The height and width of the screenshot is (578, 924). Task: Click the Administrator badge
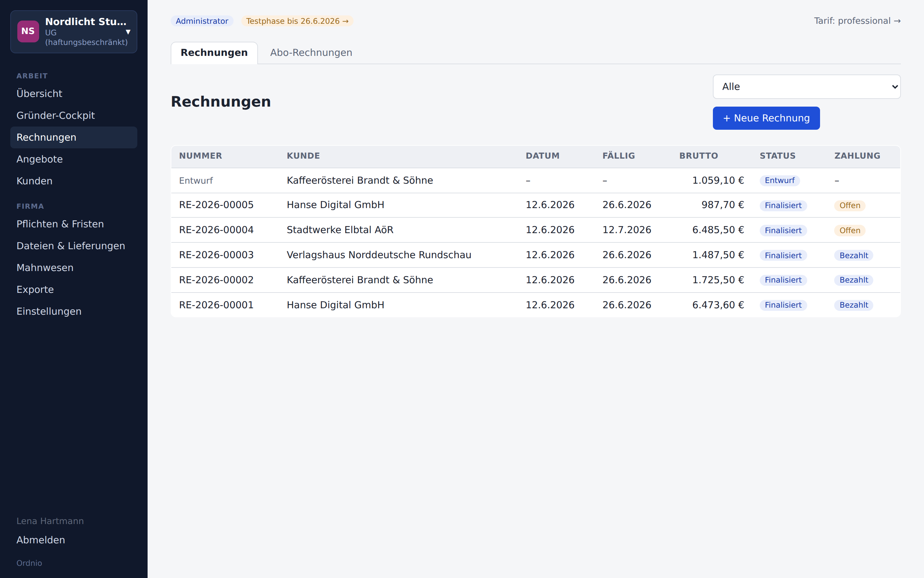point(202,21)
